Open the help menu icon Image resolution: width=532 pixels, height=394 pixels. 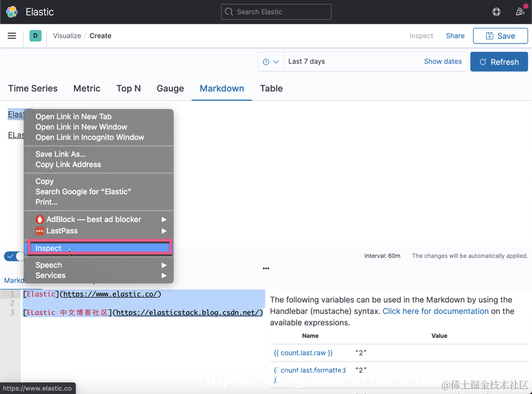coord(496,12)
